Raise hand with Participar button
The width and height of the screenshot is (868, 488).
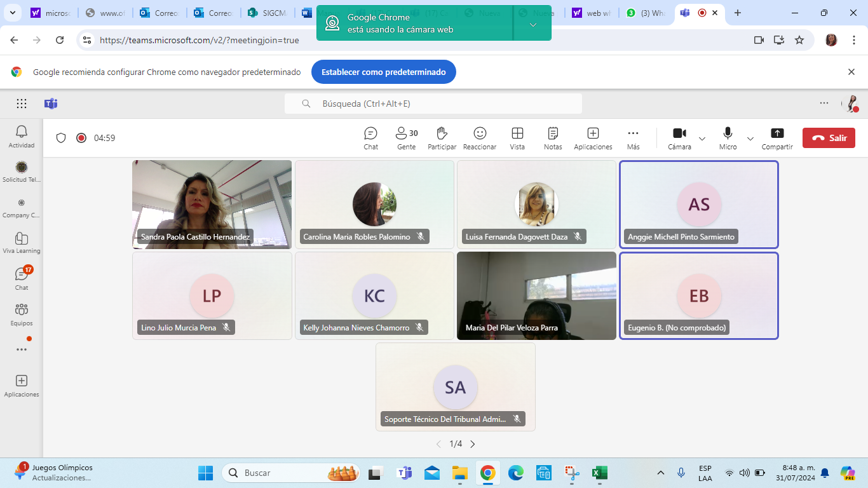pos(442,138)
